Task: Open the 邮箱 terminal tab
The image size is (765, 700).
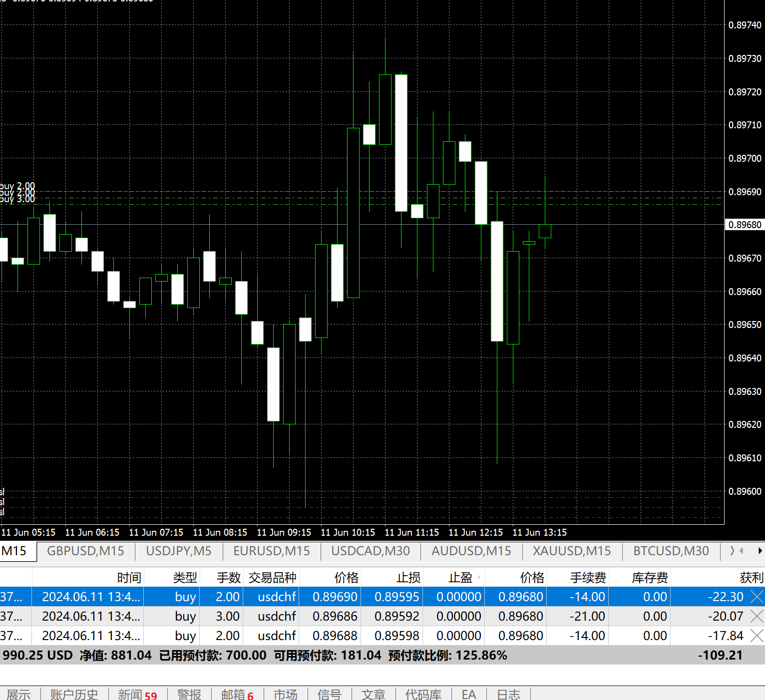Action: 237,695
